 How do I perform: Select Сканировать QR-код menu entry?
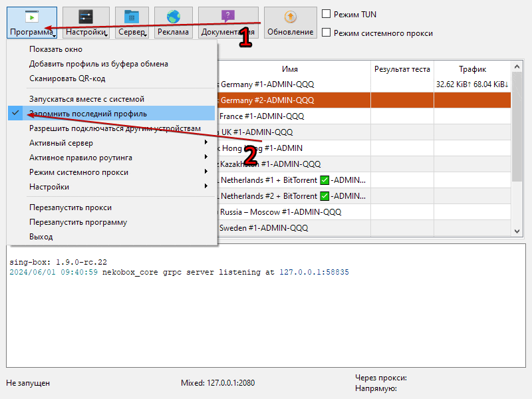pos(67,78)
